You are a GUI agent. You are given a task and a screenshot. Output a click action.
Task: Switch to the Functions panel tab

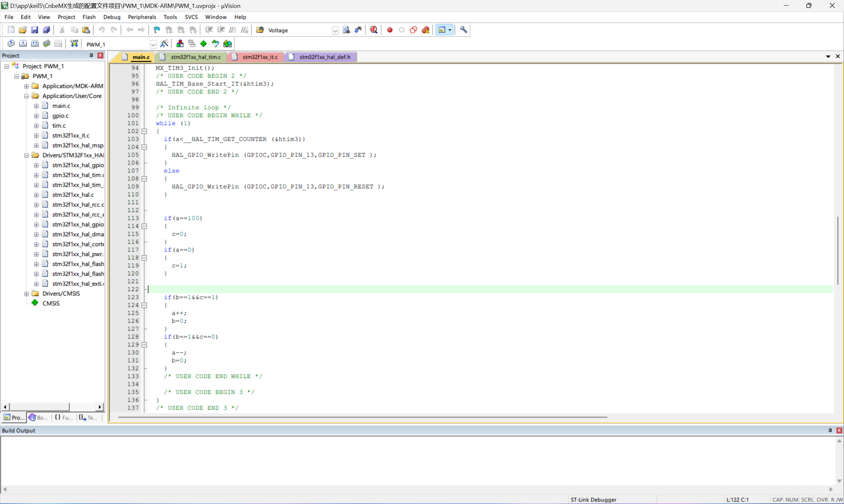[64, 417]
